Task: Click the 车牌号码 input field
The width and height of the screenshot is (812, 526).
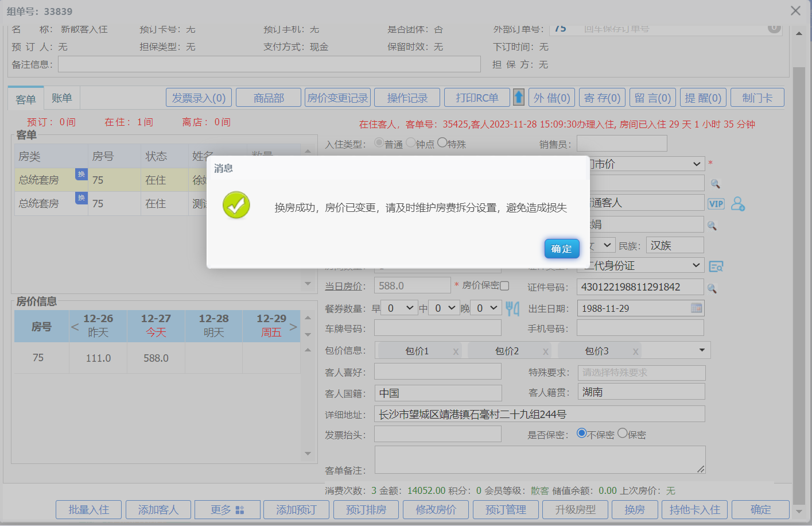Action: pyautogui.click(x=438, y=328)
